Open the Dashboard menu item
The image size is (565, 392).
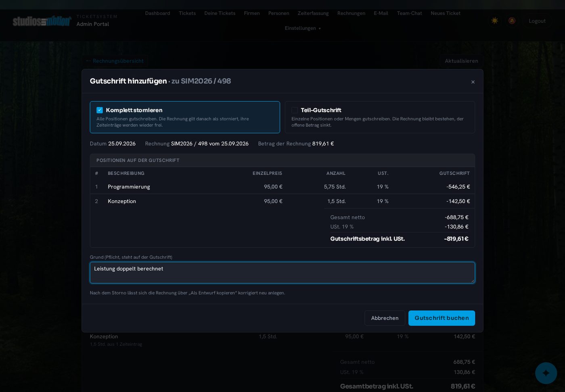157,13
